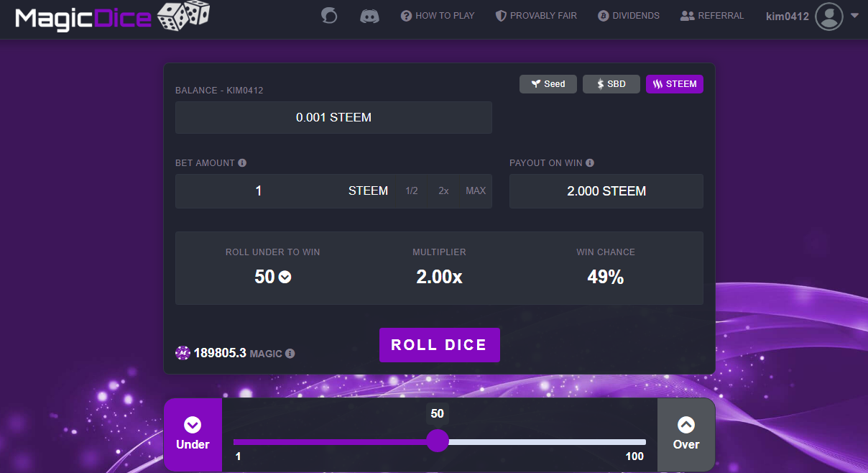Viewport: 868px width, 473px height.
Task: Expand the account dropdown arrow
Action: (x=854, y=15)
